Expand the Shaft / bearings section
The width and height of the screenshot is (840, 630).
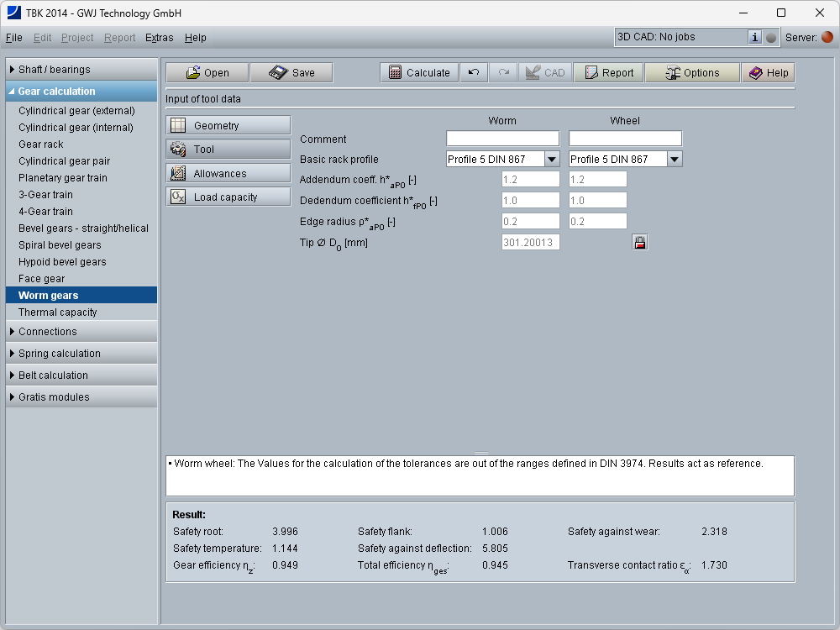(x=80, y=70)
